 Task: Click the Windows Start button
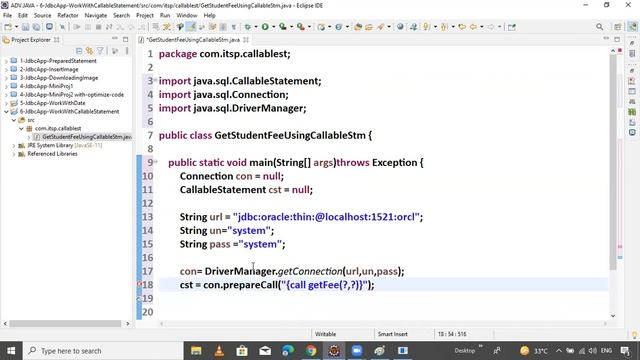click(x=11, y=351)
